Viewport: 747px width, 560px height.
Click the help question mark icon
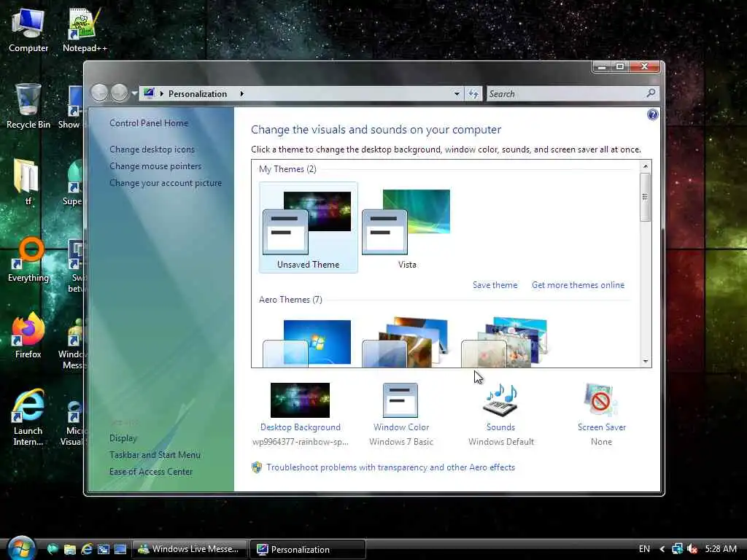[652, 114]
